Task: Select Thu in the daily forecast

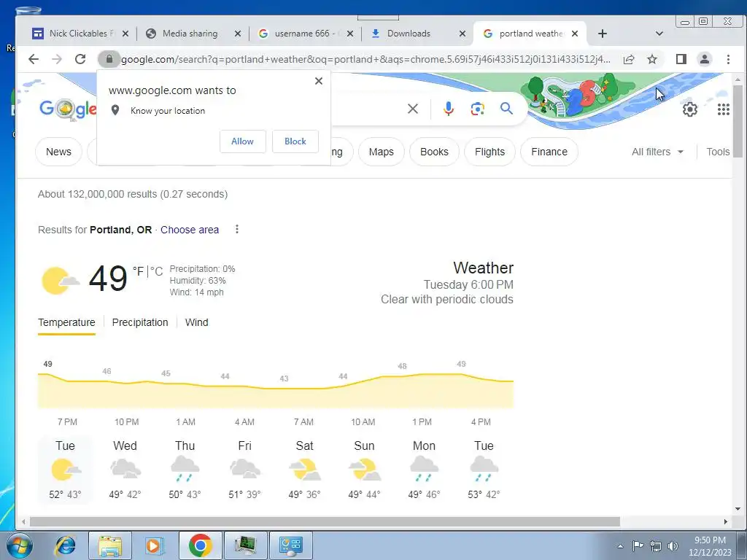Action: tap(185, 469)
